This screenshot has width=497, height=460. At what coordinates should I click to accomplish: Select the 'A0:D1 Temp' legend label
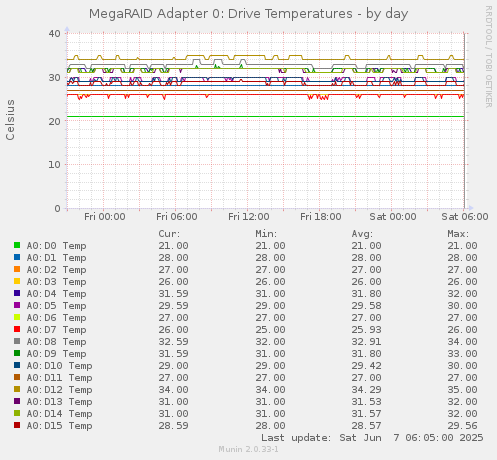point(56,258)
